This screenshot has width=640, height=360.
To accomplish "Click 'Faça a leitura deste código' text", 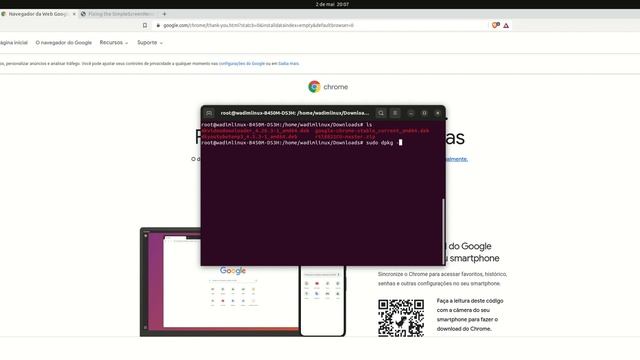I will coord(470,315).
